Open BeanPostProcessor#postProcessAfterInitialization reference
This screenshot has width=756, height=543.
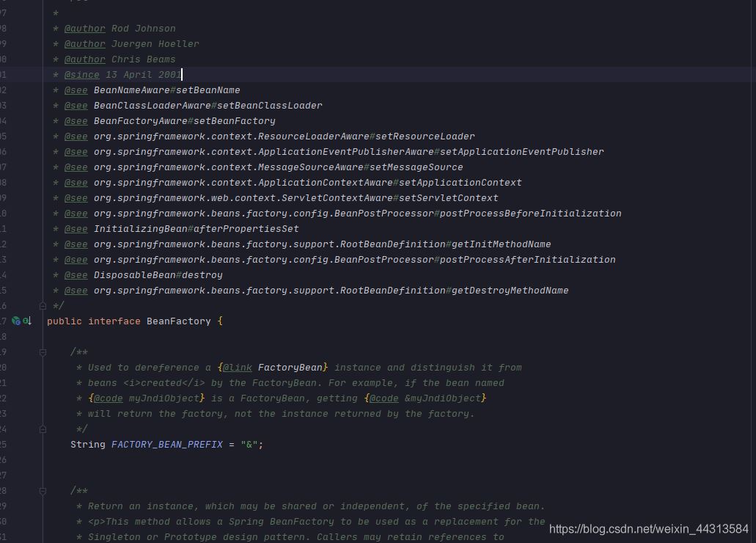coord(354,260)
